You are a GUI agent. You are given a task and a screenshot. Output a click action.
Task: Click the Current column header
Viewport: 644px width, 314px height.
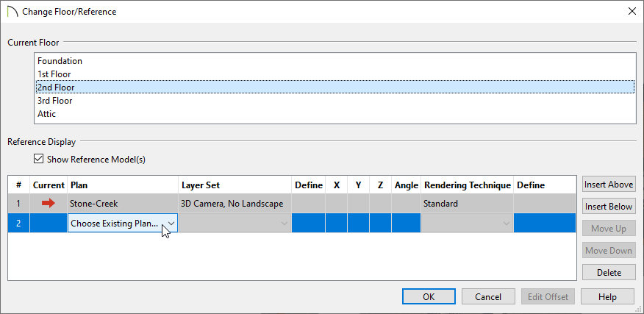click(49, 185)
